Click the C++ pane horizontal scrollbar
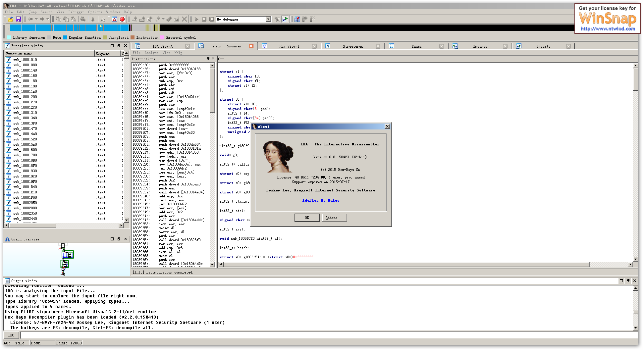 pyautogui.click(x=426, y=264)
